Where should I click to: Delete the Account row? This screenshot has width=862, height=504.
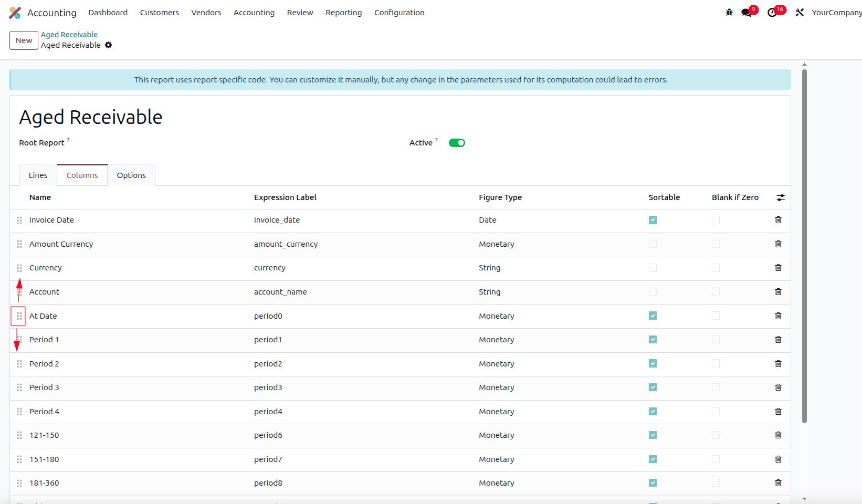click(778, 292)
